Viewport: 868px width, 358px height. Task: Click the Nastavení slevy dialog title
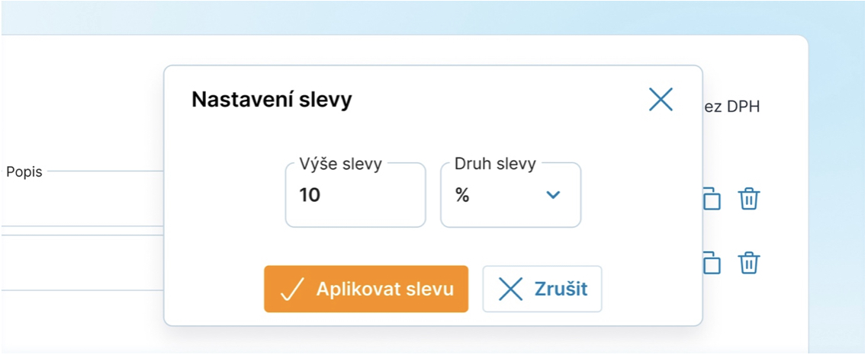272,100
